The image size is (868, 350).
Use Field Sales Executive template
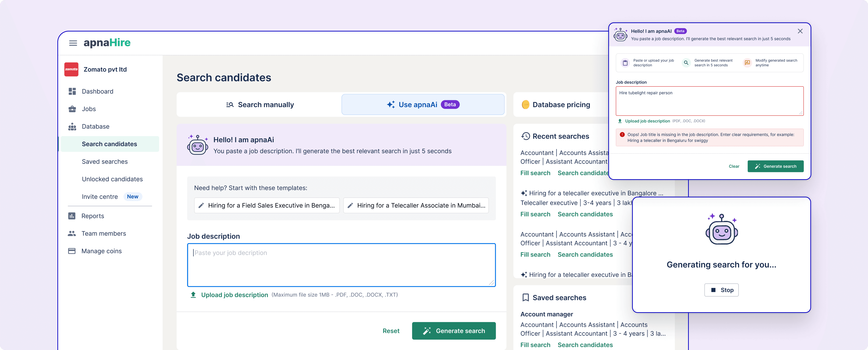pyautogui.click(x=267, y=205)
